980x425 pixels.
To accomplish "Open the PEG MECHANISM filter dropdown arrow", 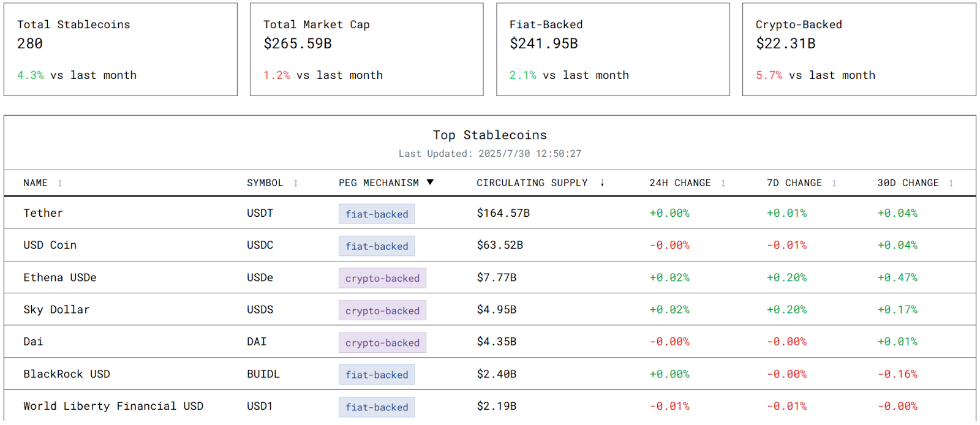I will (430, 182).
